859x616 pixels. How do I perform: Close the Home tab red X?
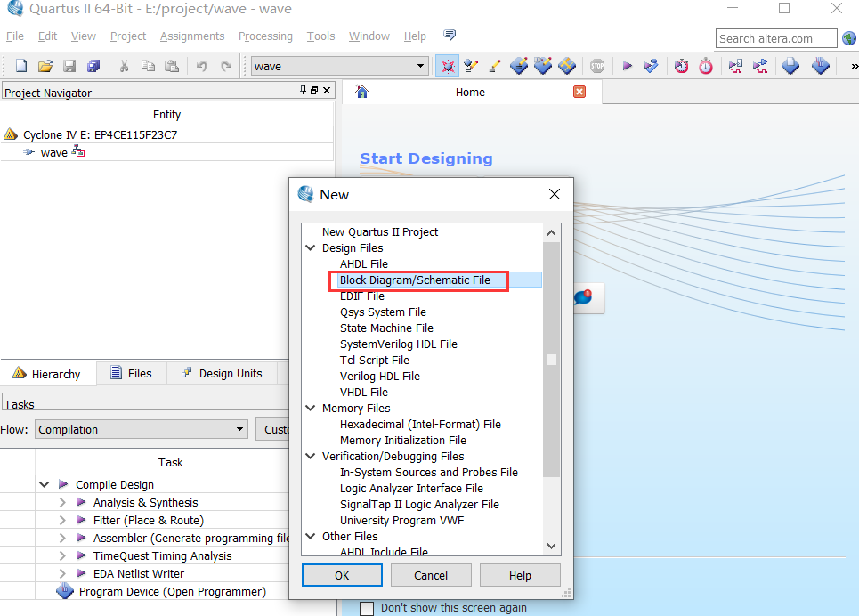579,92
